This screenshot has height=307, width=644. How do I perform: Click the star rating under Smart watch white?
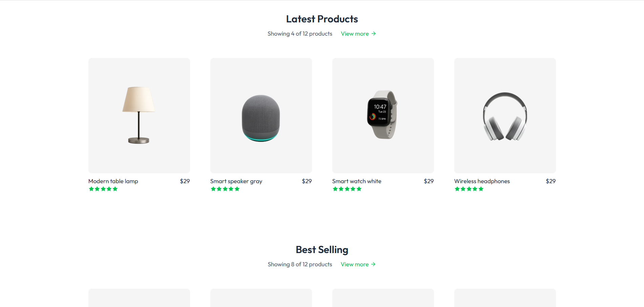(347, 189)
